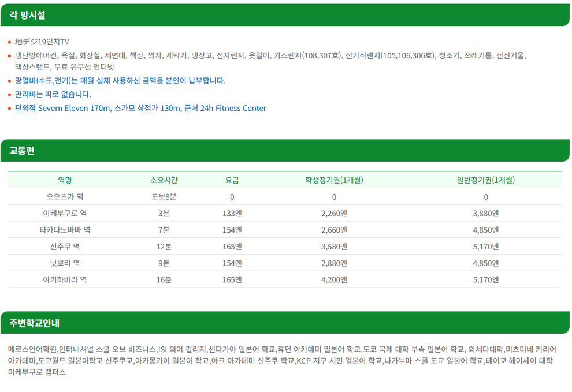Click the nearby schools list paragraph
This screenshot has width=572, height=392.
point(282,361)
